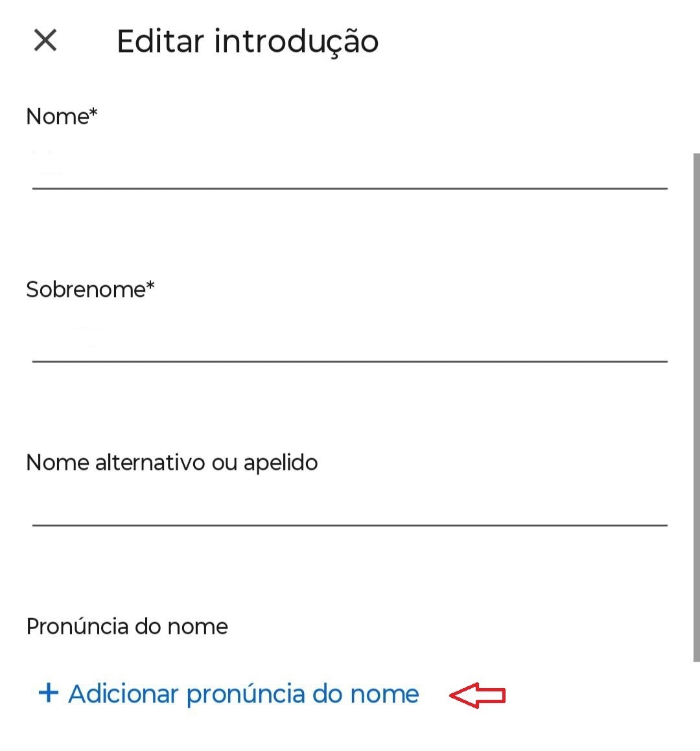700x751 pixels.
Task: Tap the Adicionar pronúncia do nome link
Action: (x=243, y=693)
